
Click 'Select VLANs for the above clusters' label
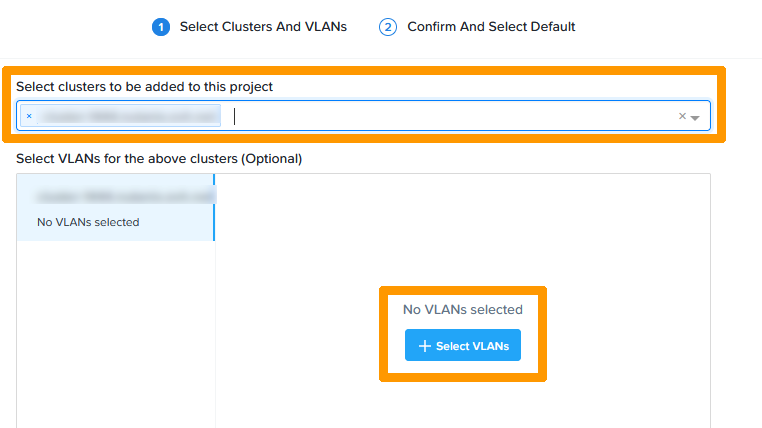click(x=159, y=158)
